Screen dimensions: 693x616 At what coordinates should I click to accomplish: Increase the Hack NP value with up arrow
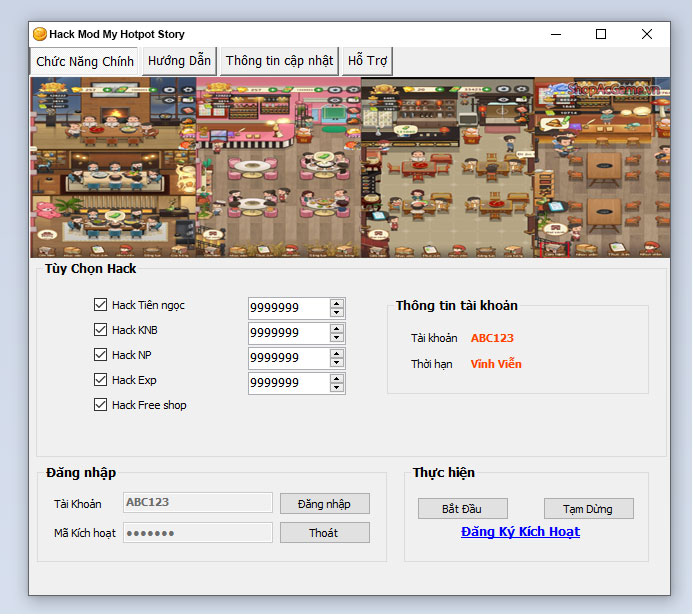[337, 353]
